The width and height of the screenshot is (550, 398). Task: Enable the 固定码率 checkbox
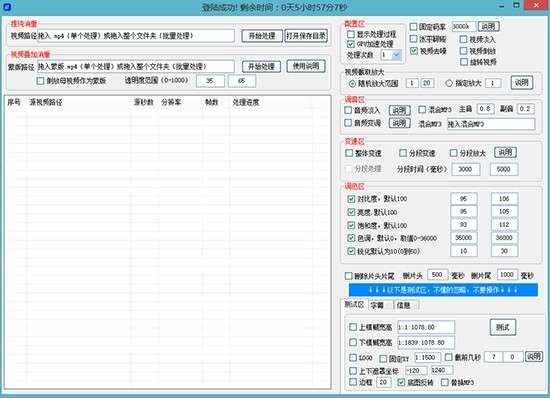coord(414,27)
